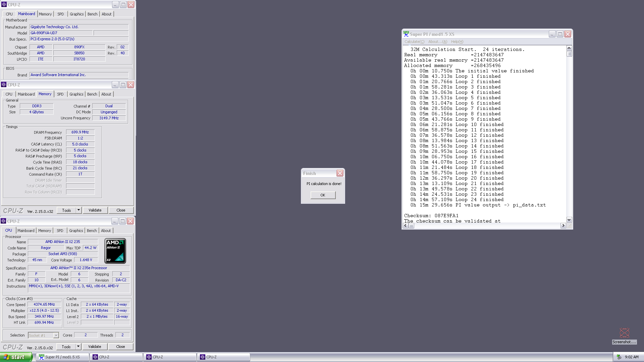Open the Screenshot desktop icon
Image resolution: width=644 pixels, height=362 pixels.
624,336
